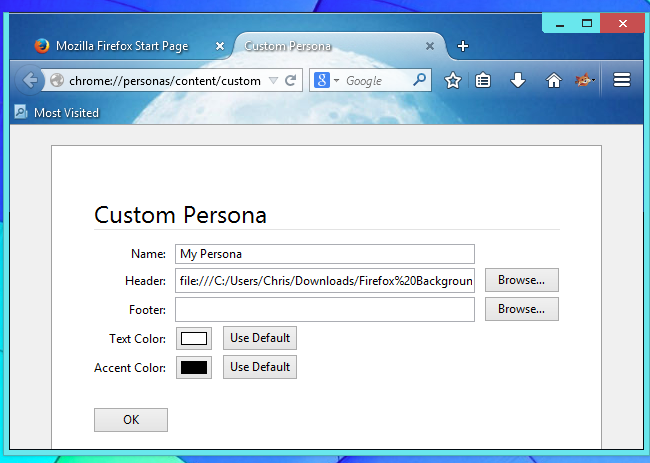The width and height of the screenshot is (650, 463).
Task: Use Default for Text Color
Action: 260,338
